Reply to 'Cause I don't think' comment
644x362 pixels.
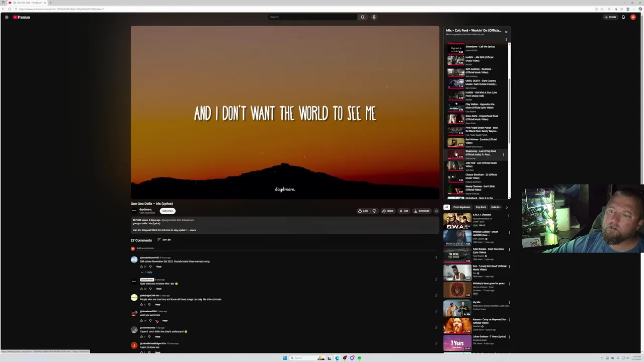click(157, 336)
